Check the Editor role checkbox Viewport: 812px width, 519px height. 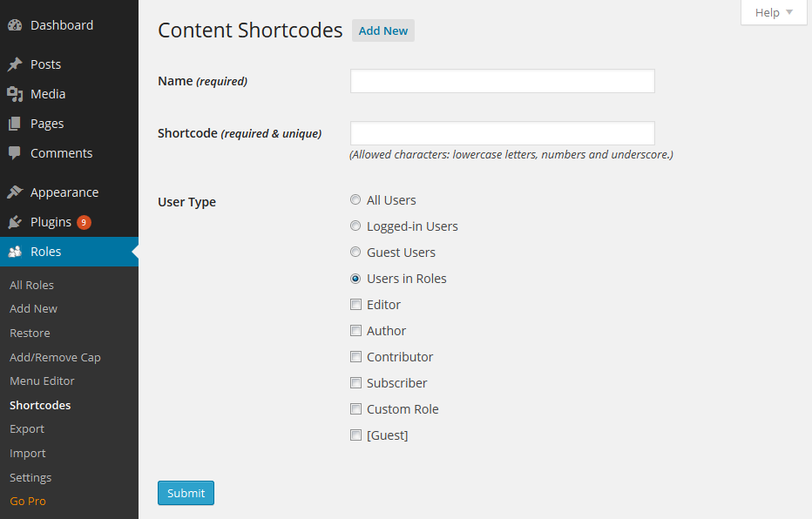tap(355, 305)
